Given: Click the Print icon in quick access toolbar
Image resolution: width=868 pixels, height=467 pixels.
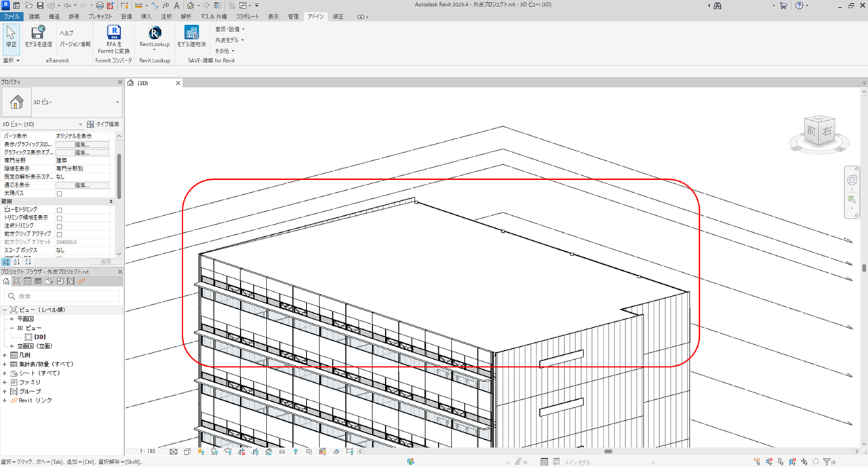Looking at the screenshot, I should [100, 5].
